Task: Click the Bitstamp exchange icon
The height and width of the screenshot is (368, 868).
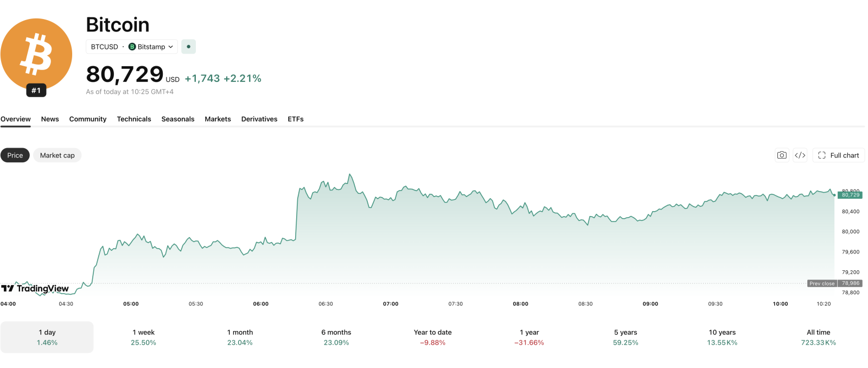Action: pos(132,47)
